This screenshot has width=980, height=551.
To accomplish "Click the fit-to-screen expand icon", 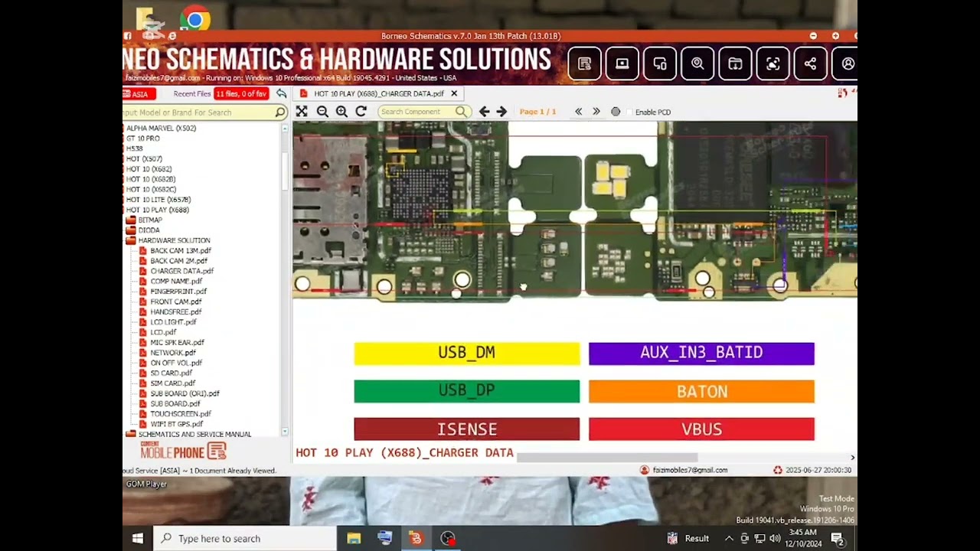I will pyautogui.click(x=302, y=112).
